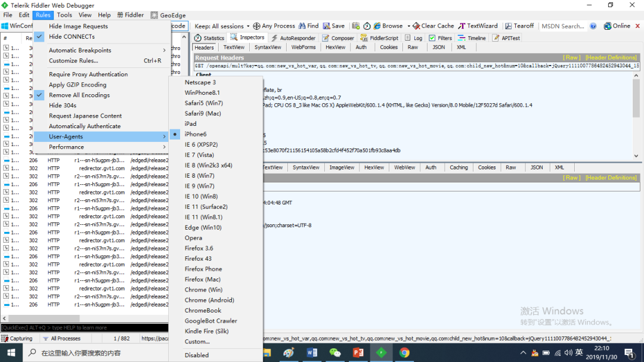Click the blue help icon
This screenshot has width=644, height=362.
(x=593, y=26)
